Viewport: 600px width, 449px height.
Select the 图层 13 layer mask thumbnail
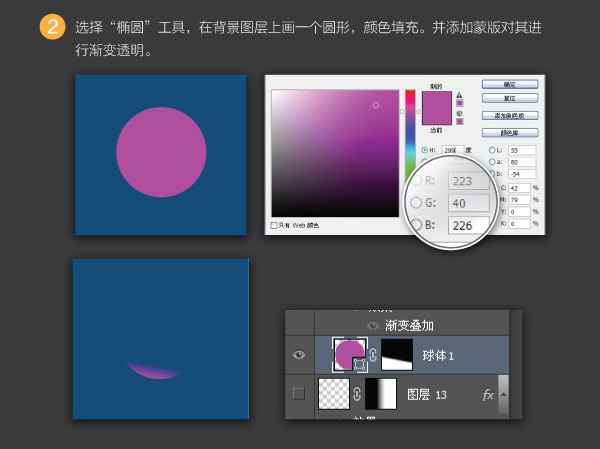(381, 394)
